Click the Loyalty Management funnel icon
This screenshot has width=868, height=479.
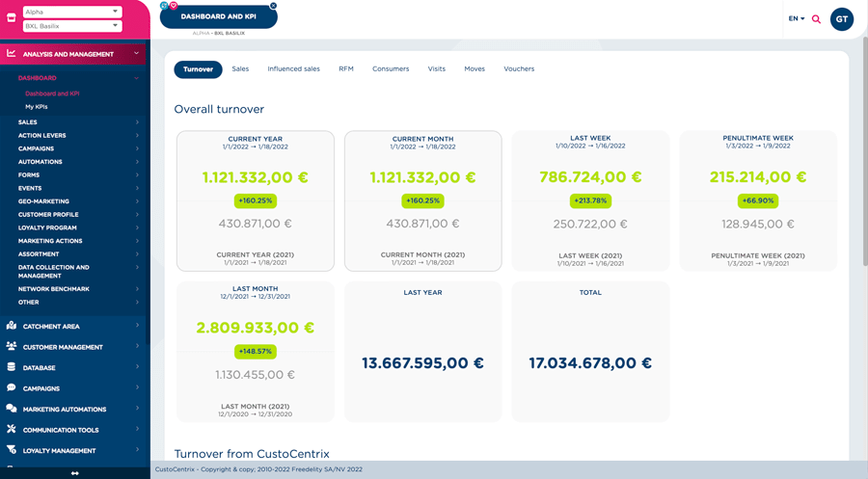[12, 450]
